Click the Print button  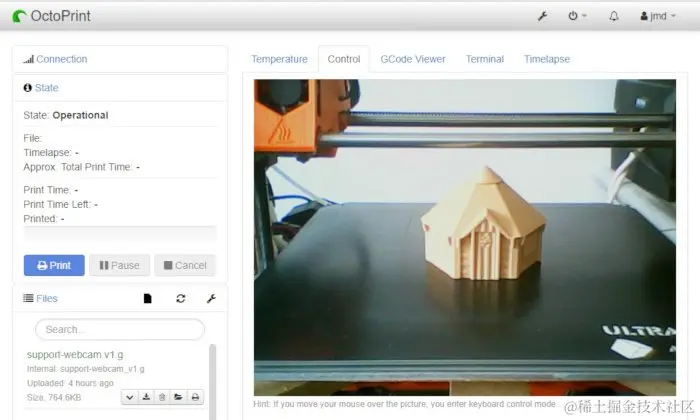[x=54, y=265]
